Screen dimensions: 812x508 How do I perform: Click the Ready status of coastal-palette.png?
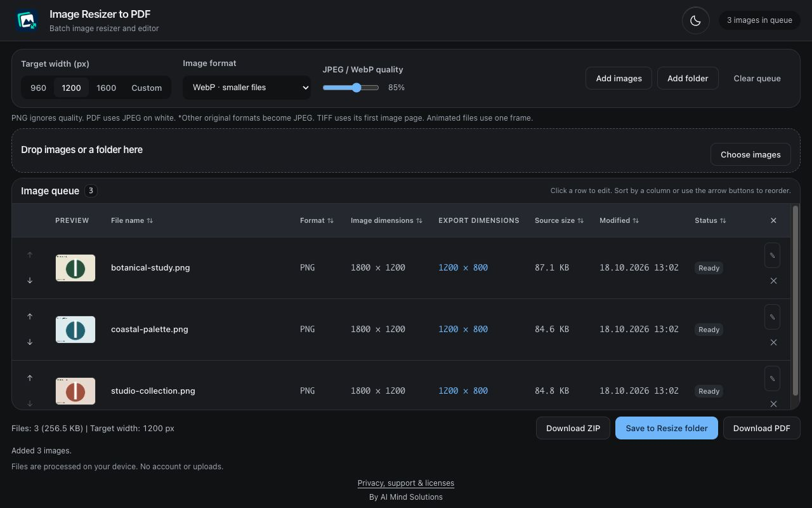709,330
